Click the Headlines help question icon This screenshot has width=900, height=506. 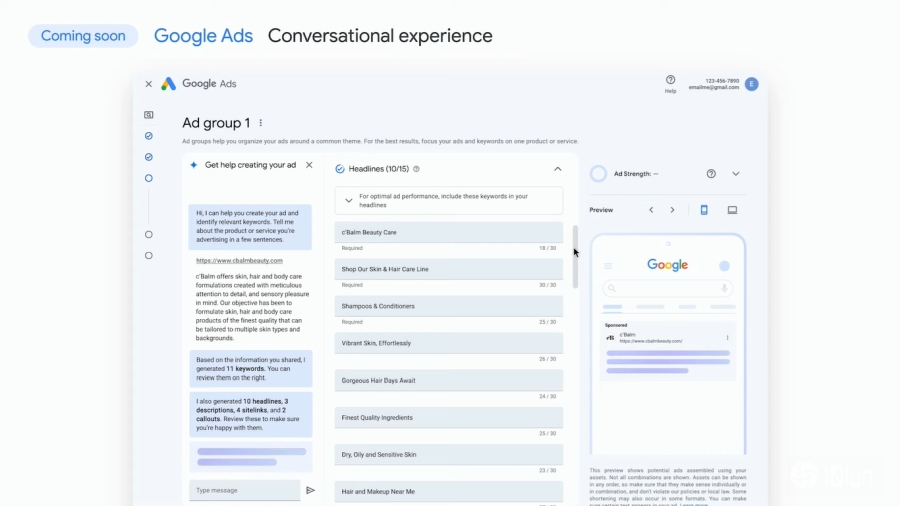click(x=417, y=169)
